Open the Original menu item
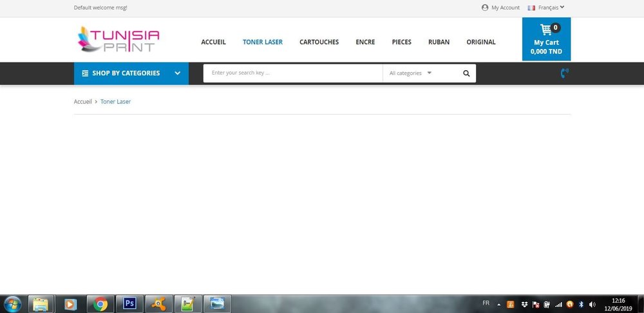 pyautogui.click(x=481, y=42)
